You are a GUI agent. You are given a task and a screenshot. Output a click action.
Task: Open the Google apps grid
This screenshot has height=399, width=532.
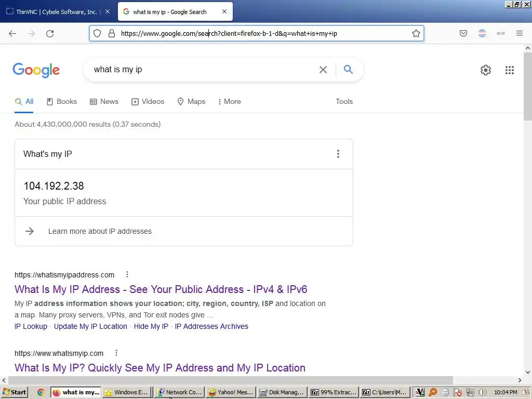click(x=510, y=70)
